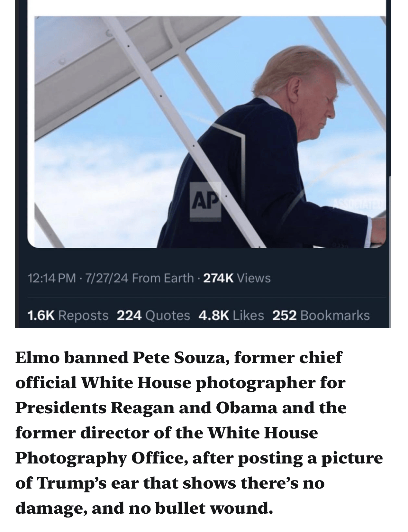The width and height of the screenshot is (408, 532).
Task: View the 224 Quotes list
Action: click(x=153, y=316)
